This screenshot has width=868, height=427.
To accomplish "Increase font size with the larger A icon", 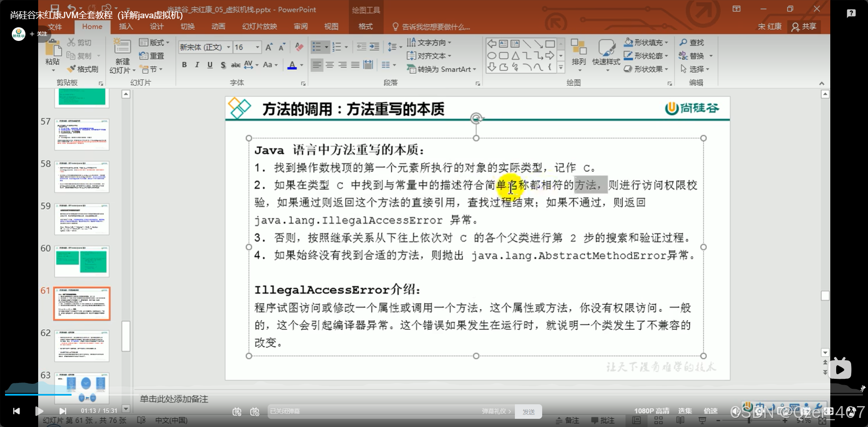I will coord(269,47).
